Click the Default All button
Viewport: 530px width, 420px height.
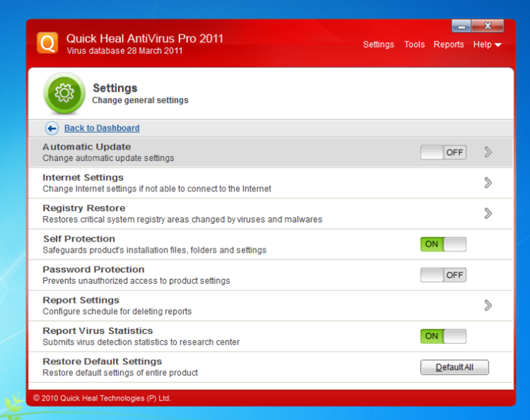click(454, 367)
